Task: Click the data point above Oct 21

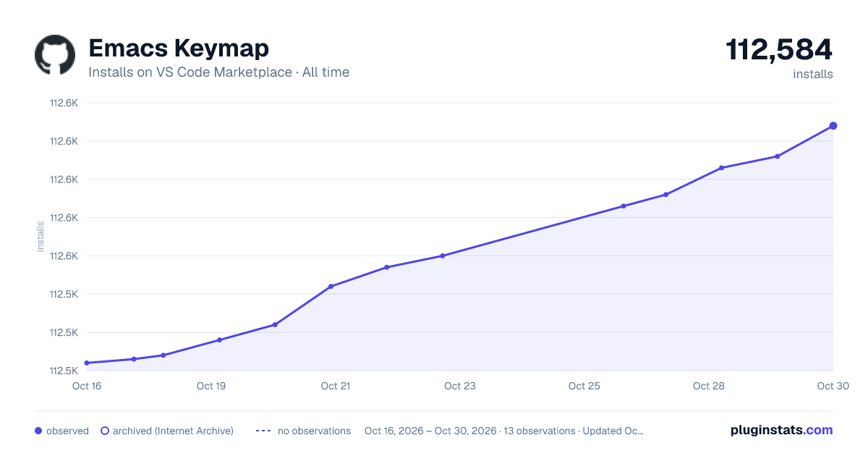Action: [x=331, y=287]
